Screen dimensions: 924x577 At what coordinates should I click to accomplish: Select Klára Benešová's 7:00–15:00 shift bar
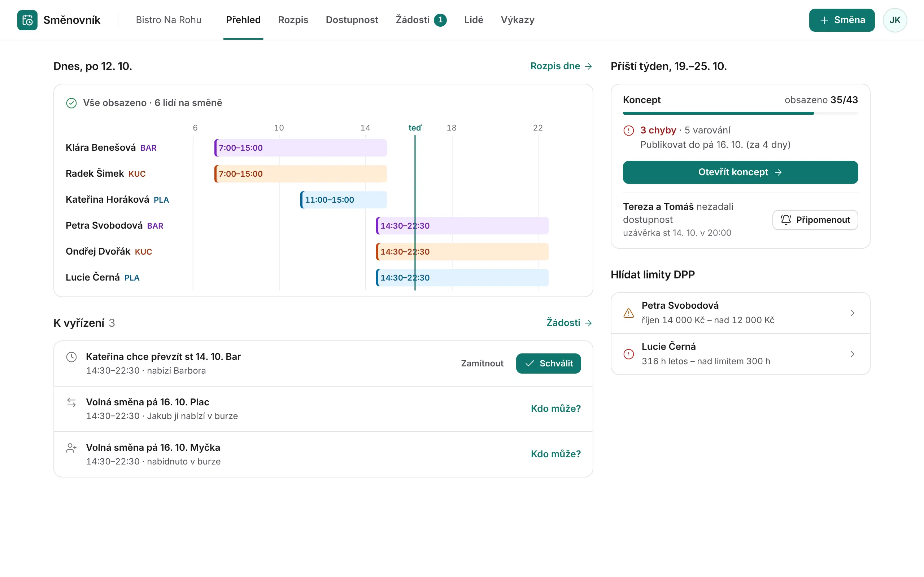(x=301, y=148)
